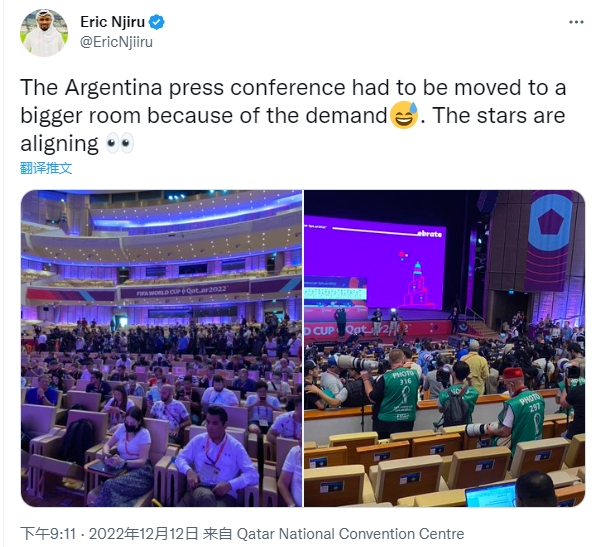This screenshot has height=547, width=599.
Task: Open the right photographers stage photo
Action: [444, 348]
